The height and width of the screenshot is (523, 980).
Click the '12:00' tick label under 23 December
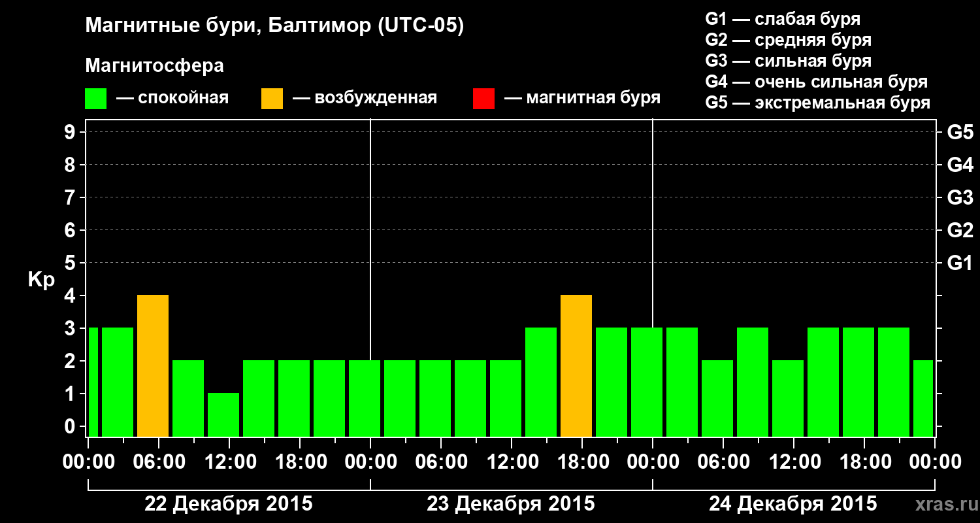[x=512, y=462]
